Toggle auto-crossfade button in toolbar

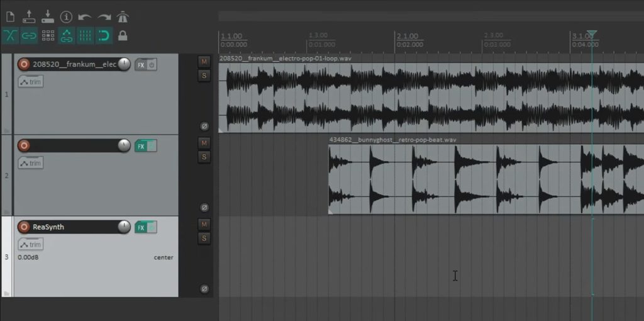pos(10,36)
